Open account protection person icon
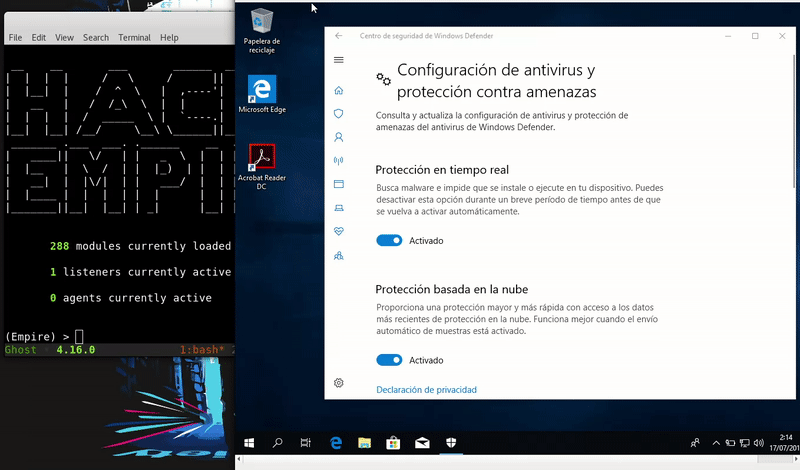Viewport: 800px width, 470px height. [x=338, y=137]
